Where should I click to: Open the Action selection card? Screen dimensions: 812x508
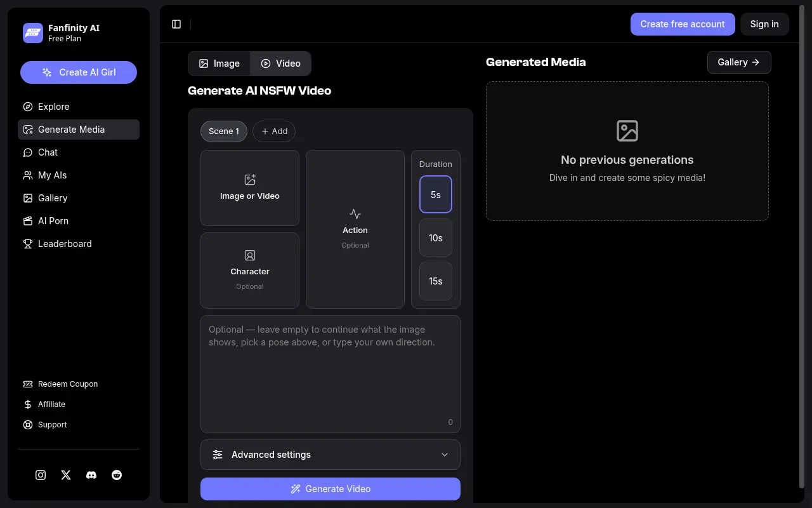[355, 229]
